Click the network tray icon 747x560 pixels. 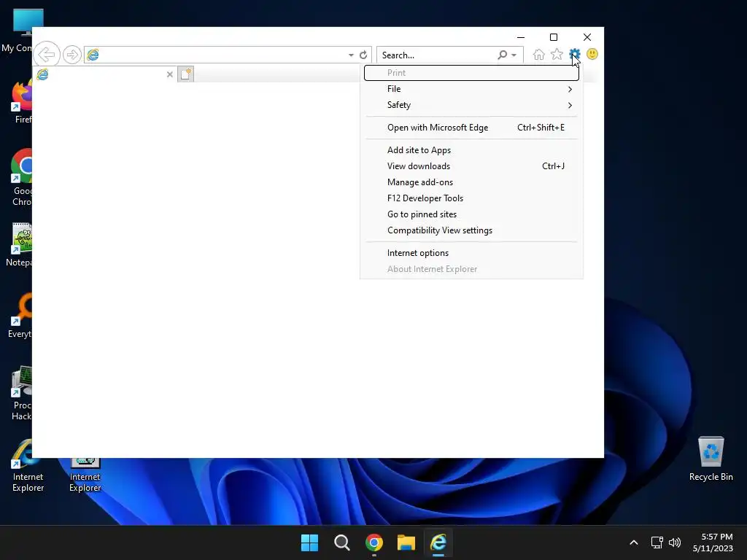coord(657,542)
